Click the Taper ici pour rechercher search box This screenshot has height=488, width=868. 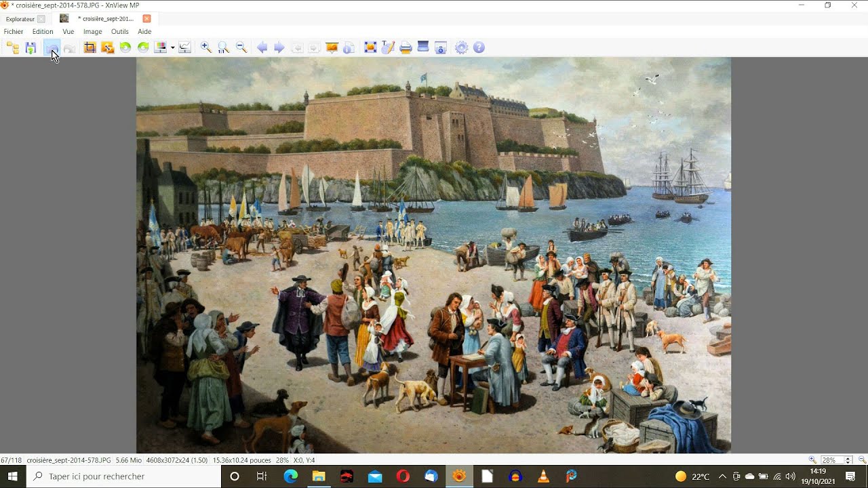click(x=124, y=476)
